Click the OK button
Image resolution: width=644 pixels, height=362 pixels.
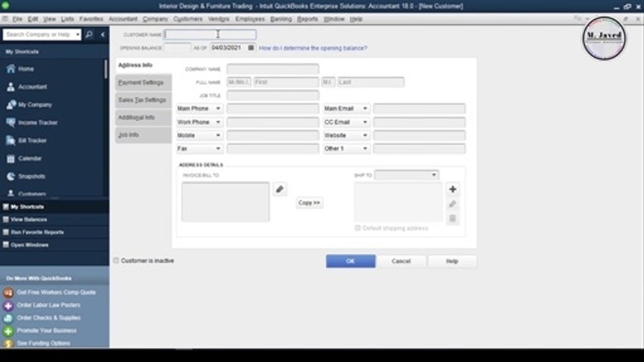[351, 261]
